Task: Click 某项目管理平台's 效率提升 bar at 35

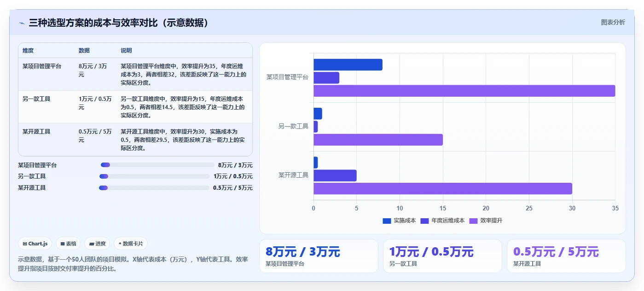Action: (x=464, y=91)
